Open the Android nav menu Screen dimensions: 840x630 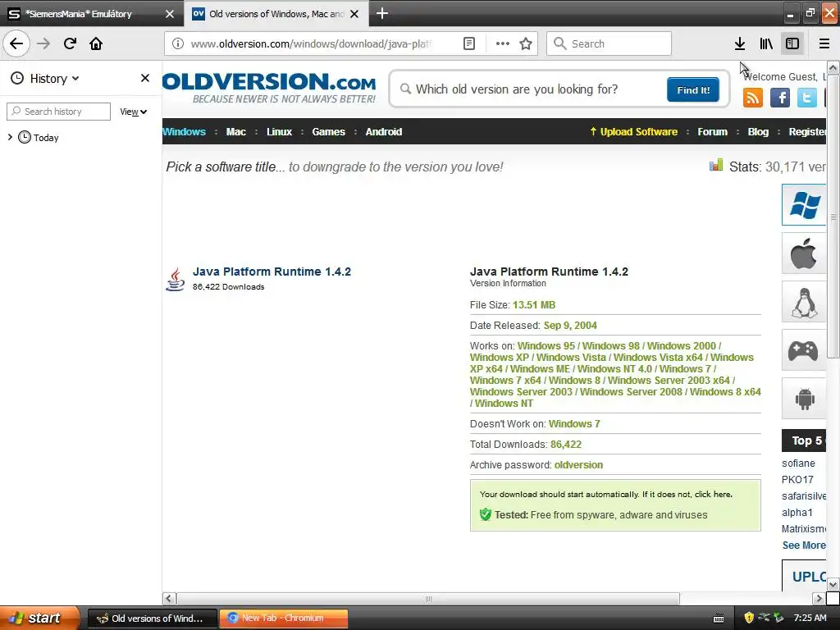tap(384, 132)
